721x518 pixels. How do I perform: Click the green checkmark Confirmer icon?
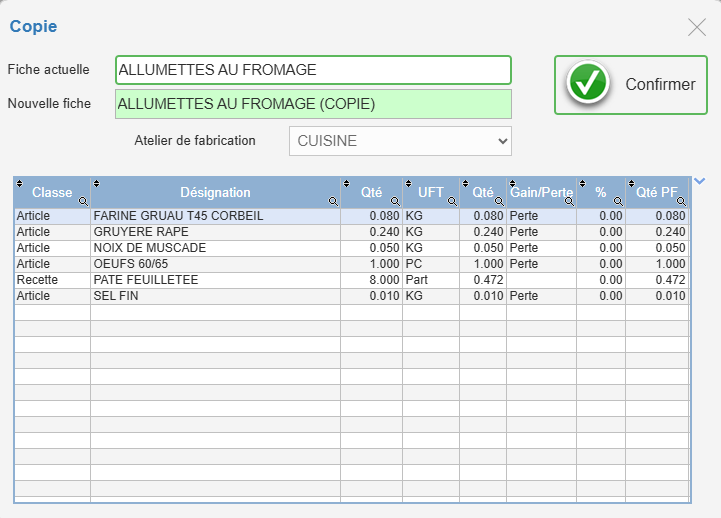(588, 83)
